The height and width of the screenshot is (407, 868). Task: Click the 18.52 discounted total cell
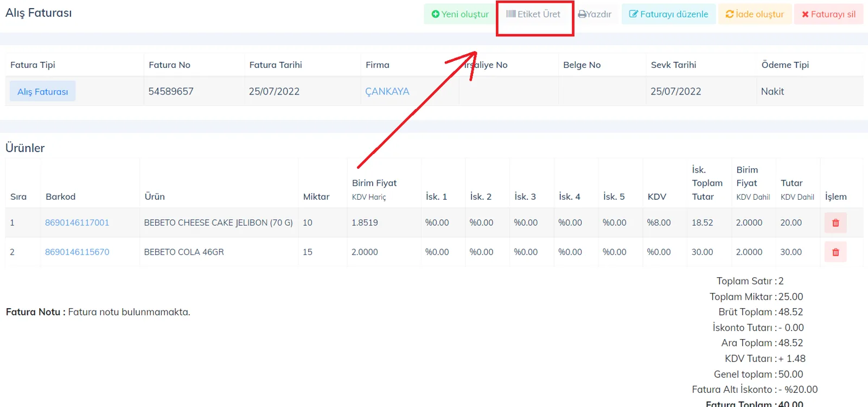702,222
